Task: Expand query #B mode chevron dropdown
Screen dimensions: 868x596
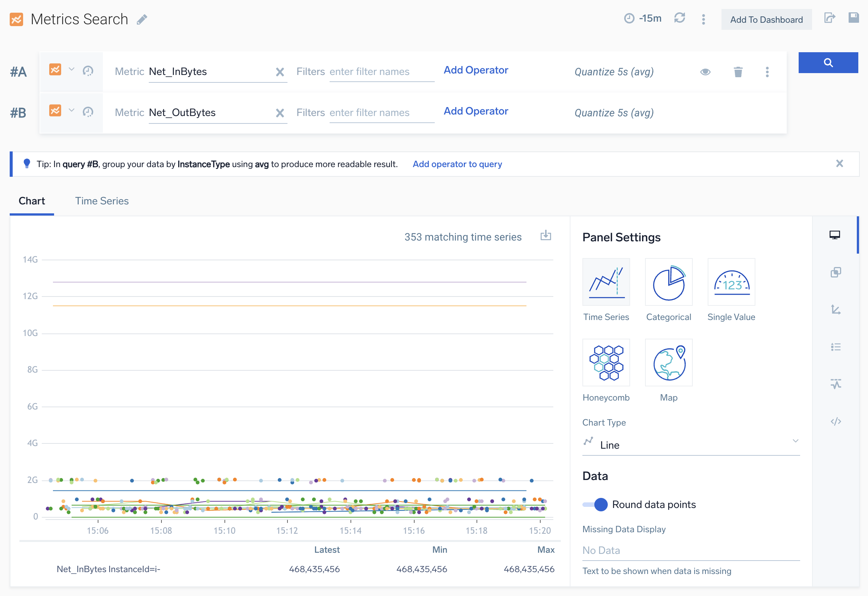Action: coord(72,110)
